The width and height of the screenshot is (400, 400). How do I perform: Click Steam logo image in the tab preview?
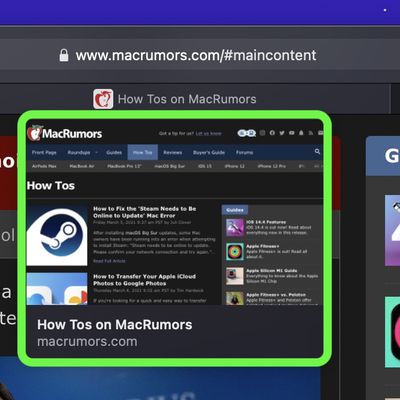[x=57, y=235]
